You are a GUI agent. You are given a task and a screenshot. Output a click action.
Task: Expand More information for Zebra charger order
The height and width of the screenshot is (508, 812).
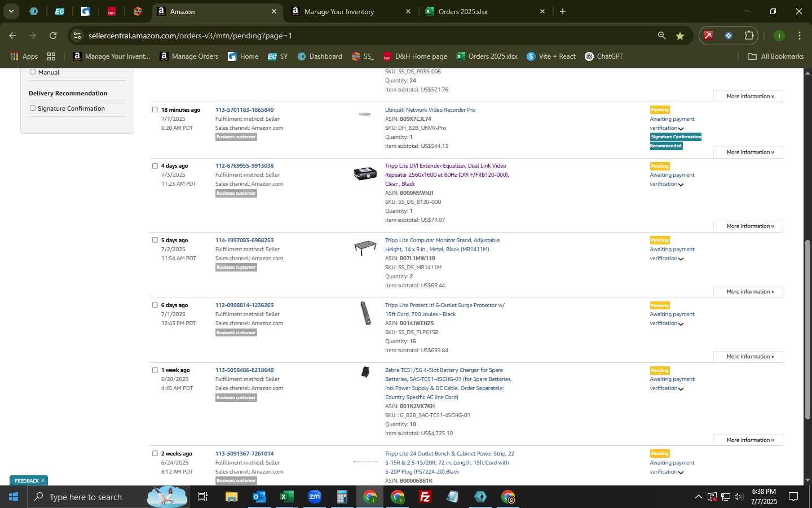pos(748,440)
